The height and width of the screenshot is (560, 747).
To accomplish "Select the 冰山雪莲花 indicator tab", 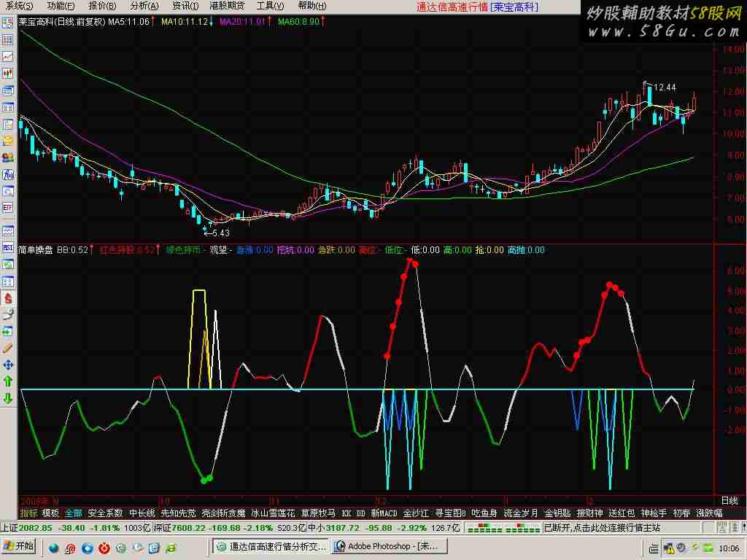I will [273, 513].
